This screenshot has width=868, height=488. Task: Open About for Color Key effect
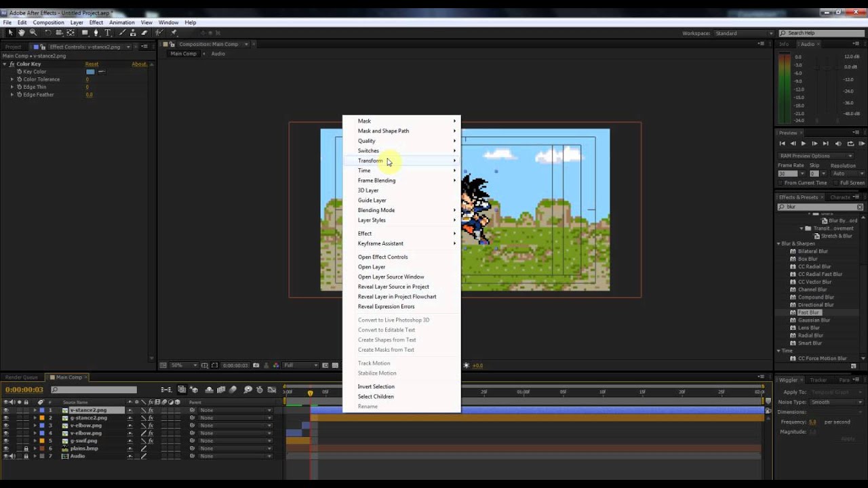pos(139,64)
